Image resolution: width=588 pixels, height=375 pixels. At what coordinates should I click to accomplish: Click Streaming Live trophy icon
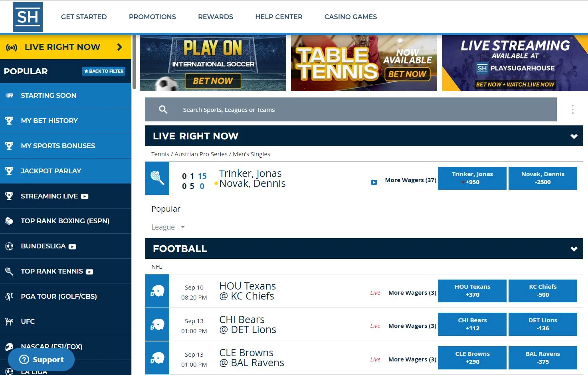(x=9, y=196)
